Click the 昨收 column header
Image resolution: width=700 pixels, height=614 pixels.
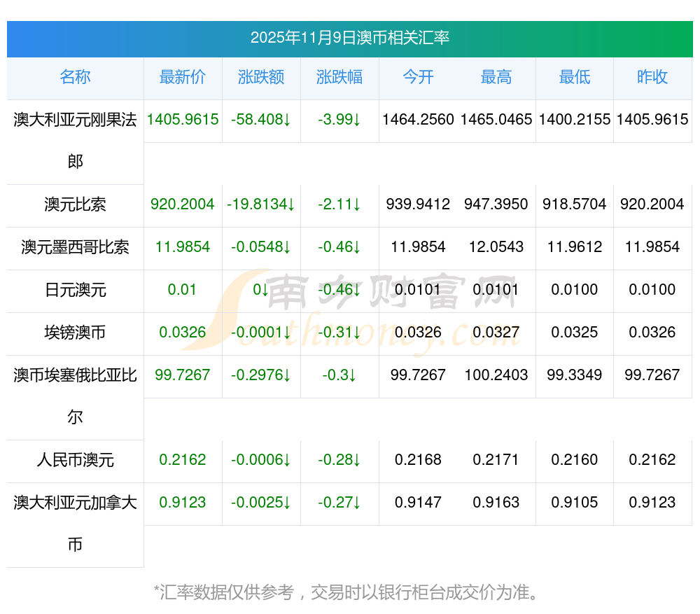point(652,78)
